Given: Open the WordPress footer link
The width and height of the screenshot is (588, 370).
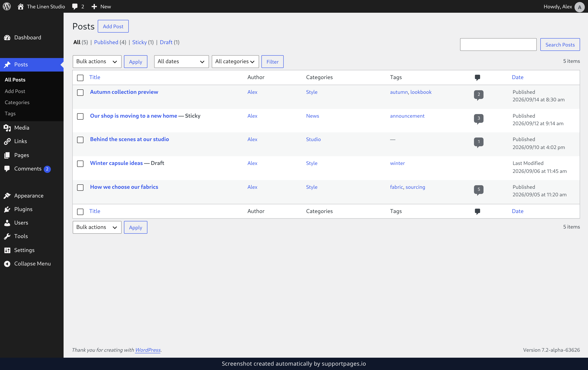Looking at the screenshot, I should click(148, 350).
